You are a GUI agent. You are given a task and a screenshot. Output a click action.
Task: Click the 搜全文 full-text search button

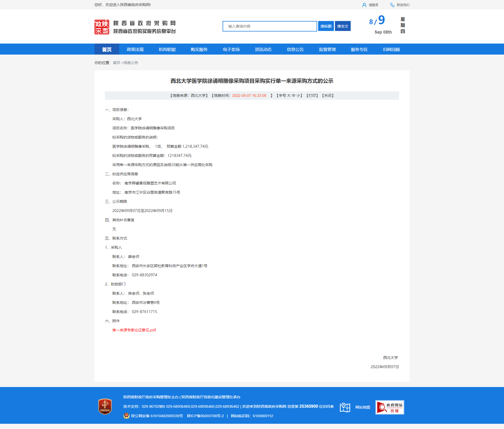[x=343, y=26]
